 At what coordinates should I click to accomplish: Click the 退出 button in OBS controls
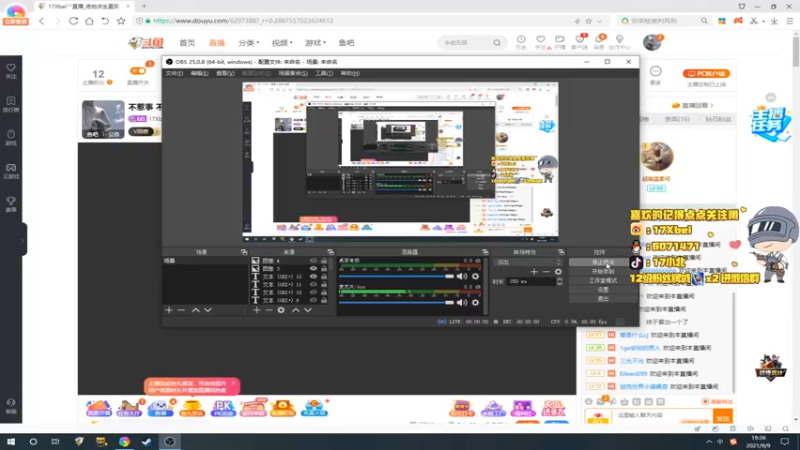[603, 299]
